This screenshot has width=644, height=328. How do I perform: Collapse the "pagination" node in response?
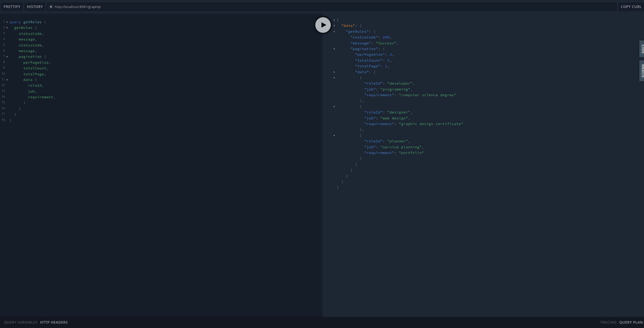tap(334, 49)
